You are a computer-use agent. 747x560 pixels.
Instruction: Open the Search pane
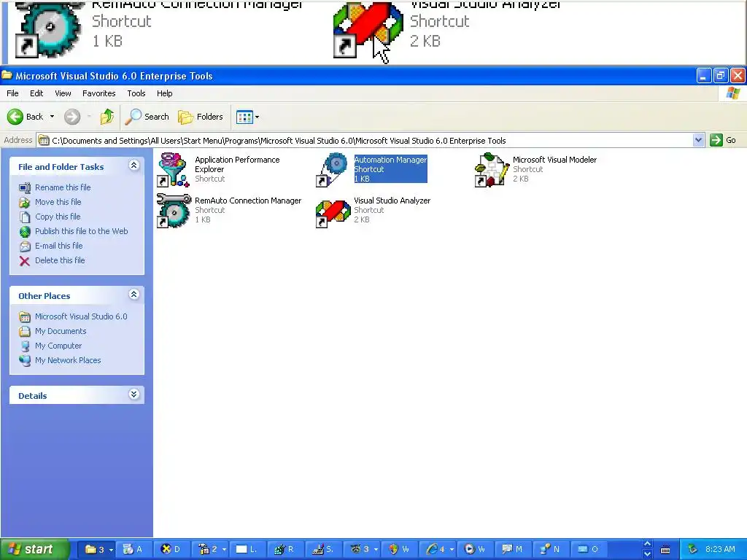click(x=147, y=117)
